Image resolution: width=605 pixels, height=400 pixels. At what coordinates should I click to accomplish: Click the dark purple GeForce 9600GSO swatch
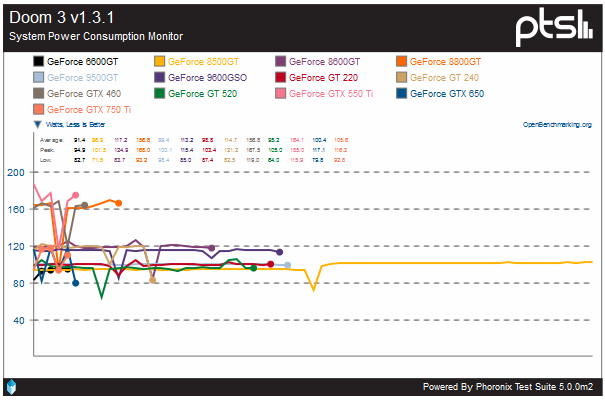159,78
